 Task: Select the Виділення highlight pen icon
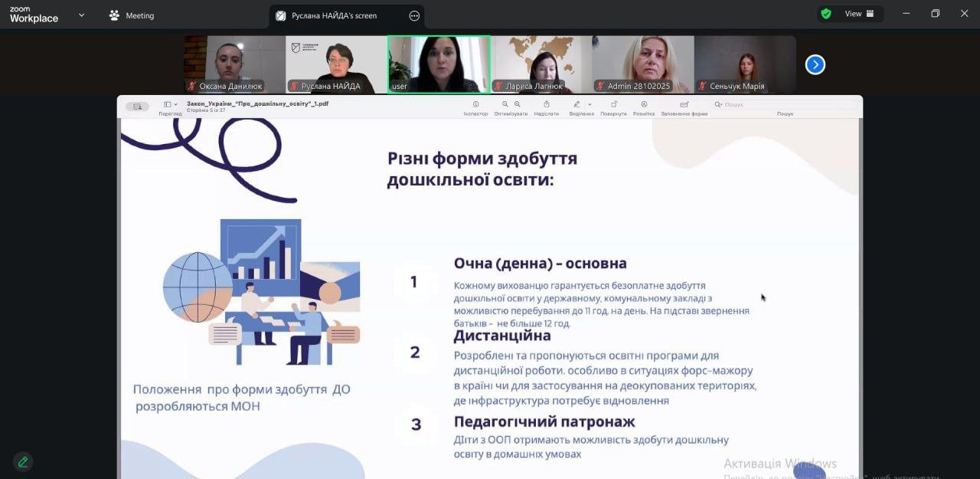(577, 104)
